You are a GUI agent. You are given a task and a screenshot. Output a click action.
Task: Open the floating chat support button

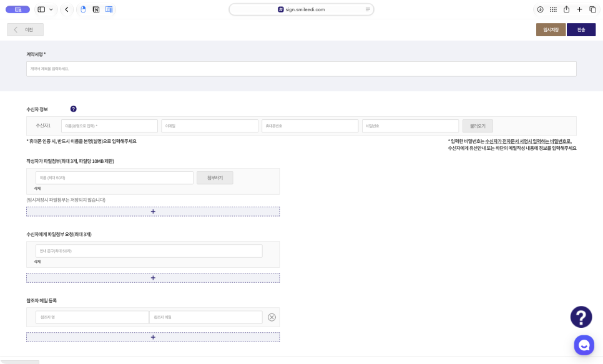tap(584, 345)
